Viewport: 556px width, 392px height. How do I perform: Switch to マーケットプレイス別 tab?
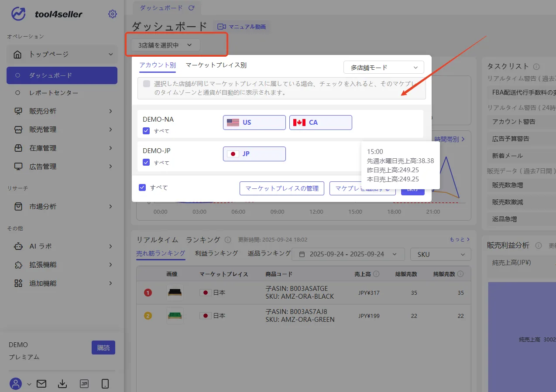click(x=216, y=65)
